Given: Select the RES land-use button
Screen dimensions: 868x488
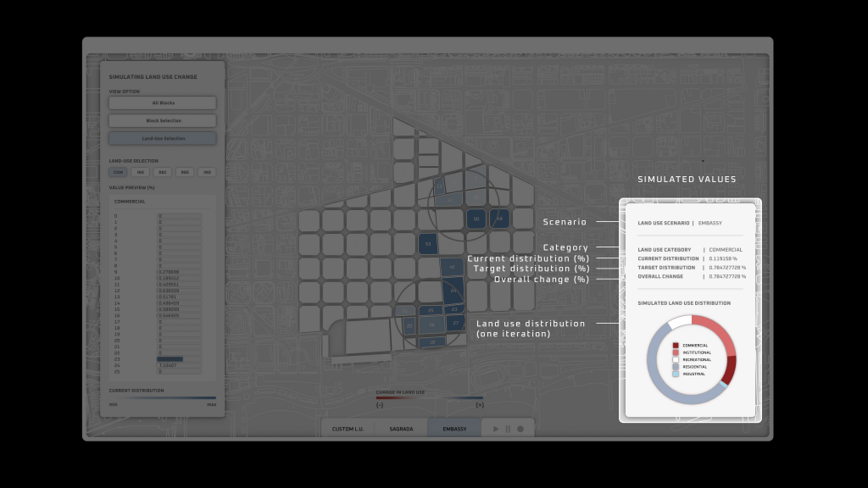Looking at the screenshot, I should point(185,172).
